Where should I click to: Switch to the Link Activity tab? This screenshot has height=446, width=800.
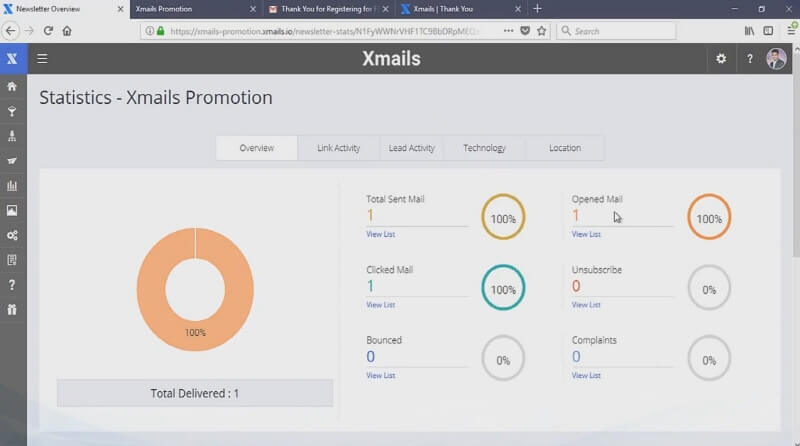click(x=338, y=148)
